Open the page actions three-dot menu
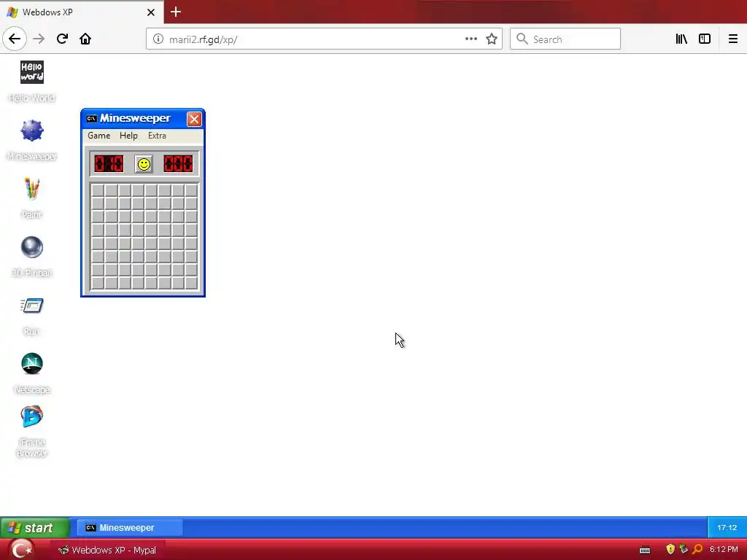 click(471, 39)
